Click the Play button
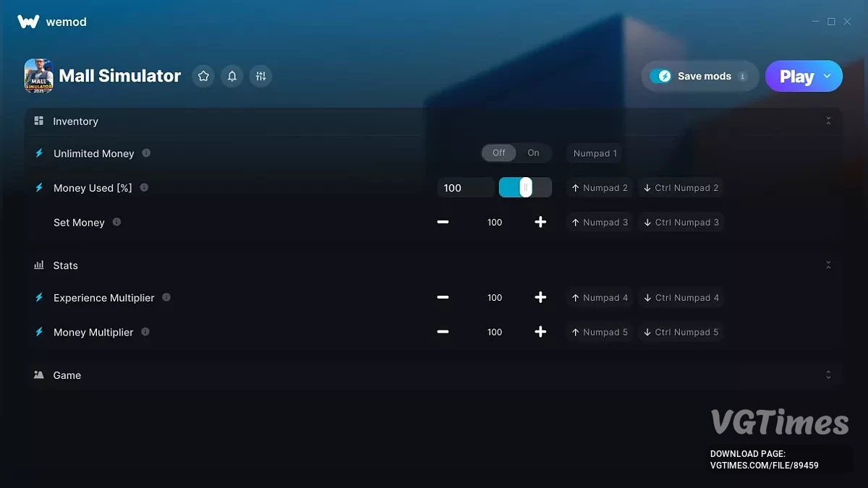The height and width of the screenshot is (488, 868). [x=796, y=76]
